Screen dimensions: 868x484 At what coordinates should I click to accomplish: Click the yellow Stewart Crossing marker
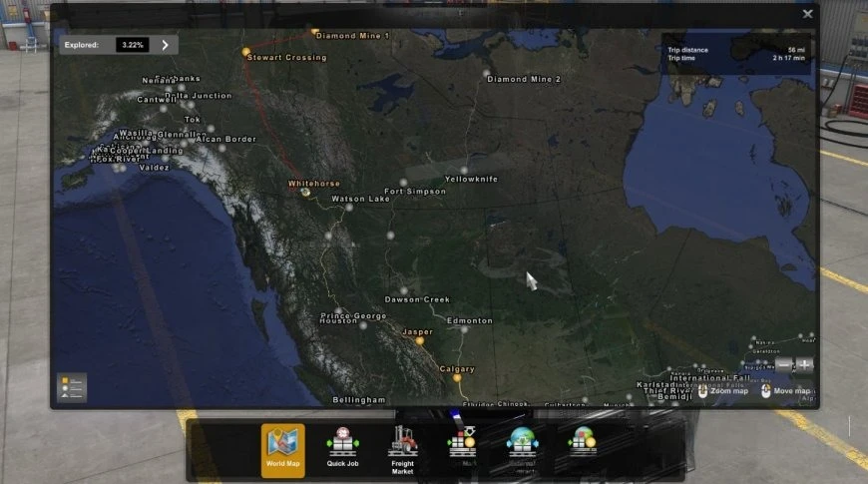point(245,52)
